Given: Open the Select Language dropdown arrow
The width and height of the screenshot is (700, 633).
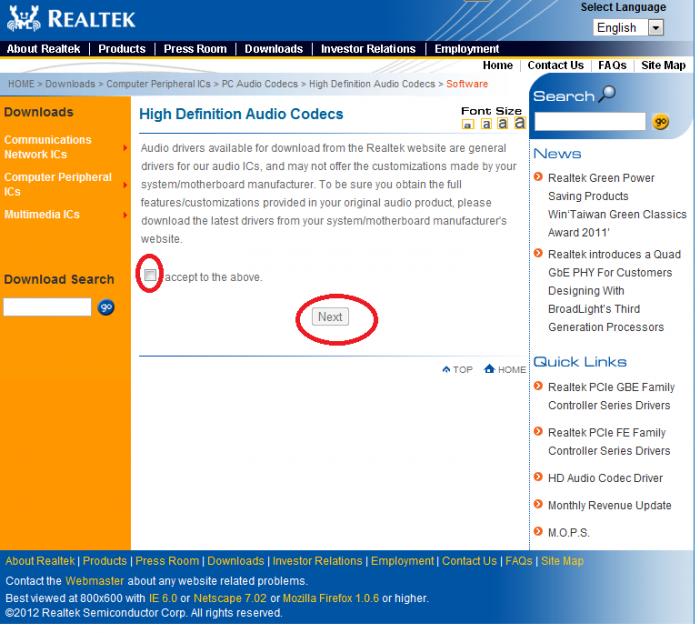Looking at the screenshot, I should (x=655, y=28).
